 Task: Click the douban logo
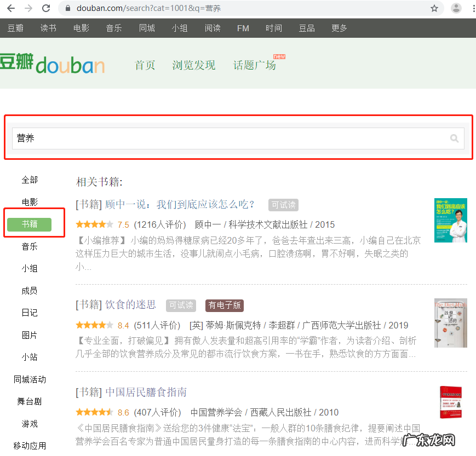(52, 65)
